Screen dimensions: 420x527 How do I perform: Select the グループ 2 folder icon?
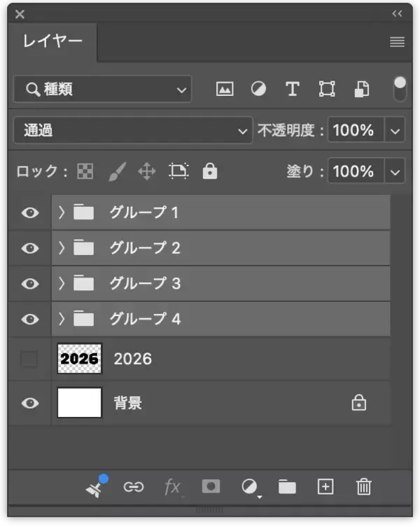83,247
